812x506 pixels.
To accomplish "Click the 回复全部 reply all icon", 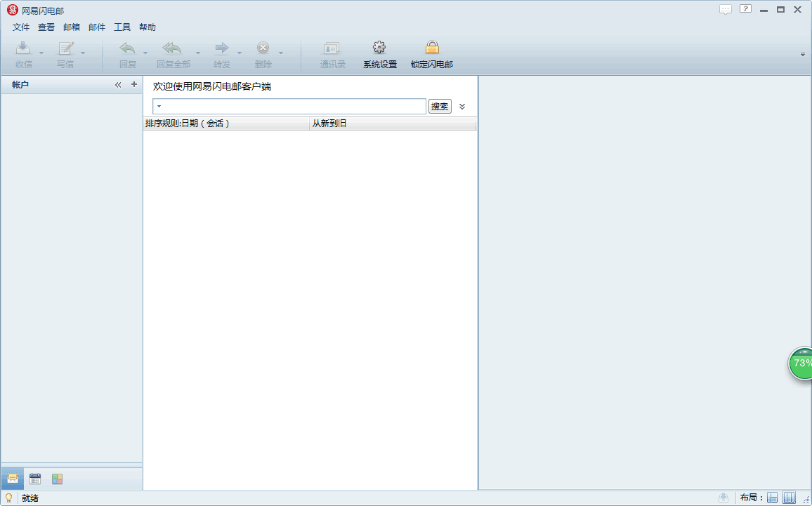I will 173,48.
